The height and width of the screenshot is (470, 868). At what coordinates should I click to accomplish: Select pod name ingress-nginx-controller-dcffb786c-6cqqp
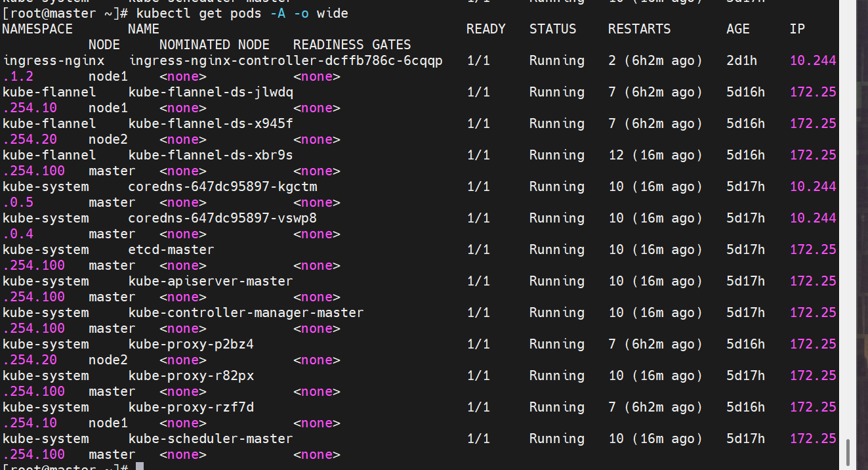tap(286, 60)
